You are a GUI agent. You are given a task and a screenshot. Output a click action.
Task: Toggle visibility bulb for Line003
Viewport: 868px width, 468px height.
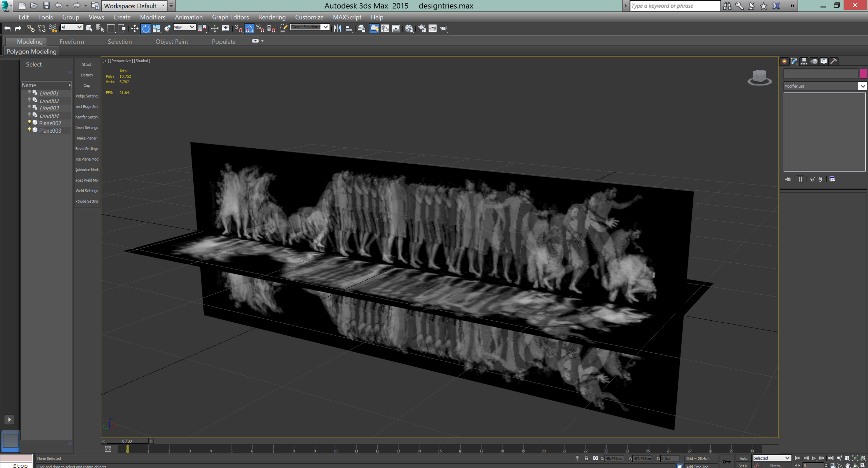tap(29, 107)
